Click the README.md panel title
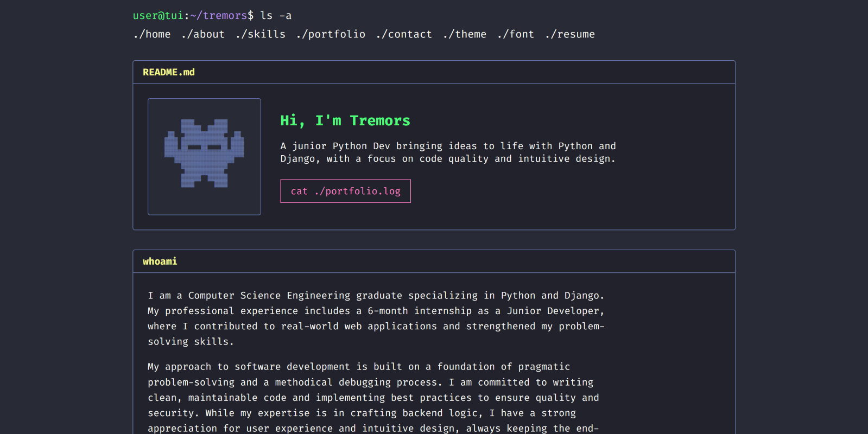868x434 pixels. pos(168,72)
